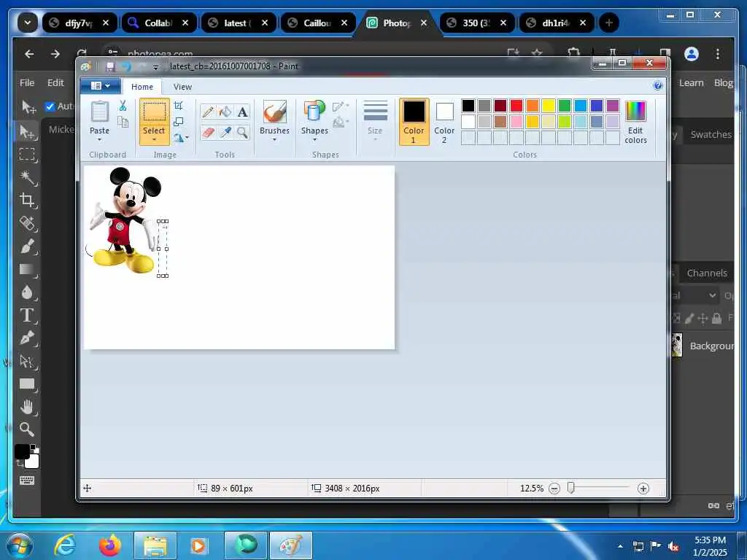Viewport: 747px width, 560px height.
Task: Select the Blur drop tool in Photopea
Action: [x=27, y=292]
